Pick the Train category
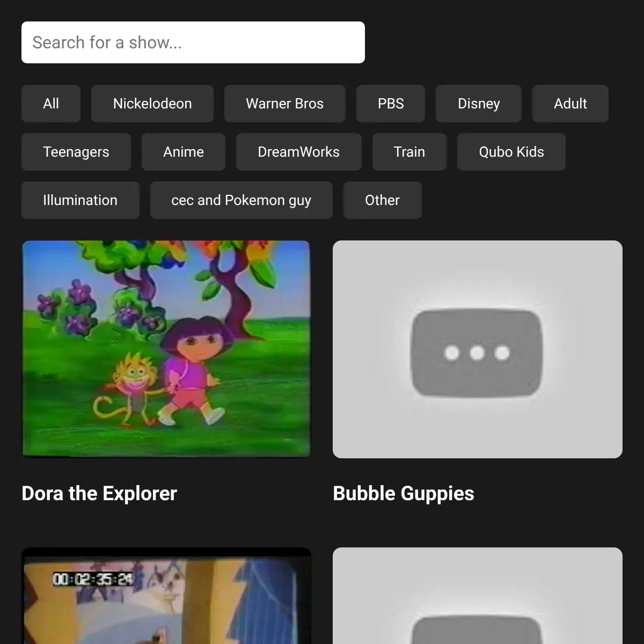The width and height of the screenshot is (644, 644). 409,152
